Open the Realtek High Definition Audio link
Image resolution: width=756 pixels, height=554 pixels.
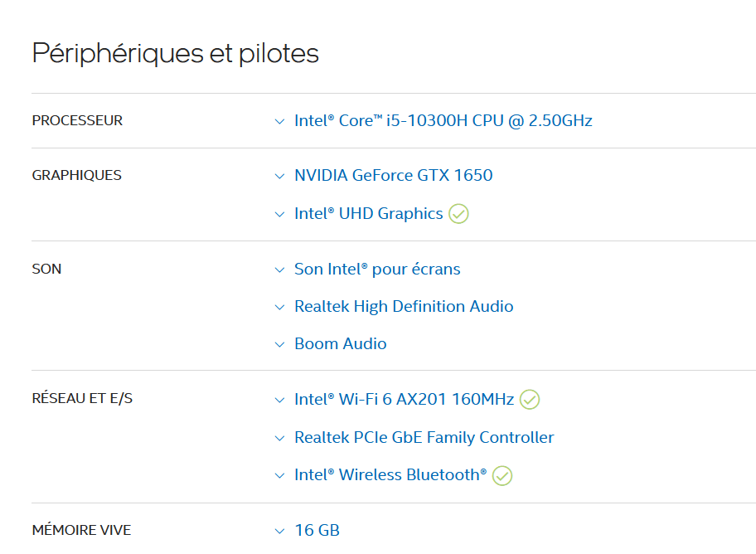click(404, 306)
